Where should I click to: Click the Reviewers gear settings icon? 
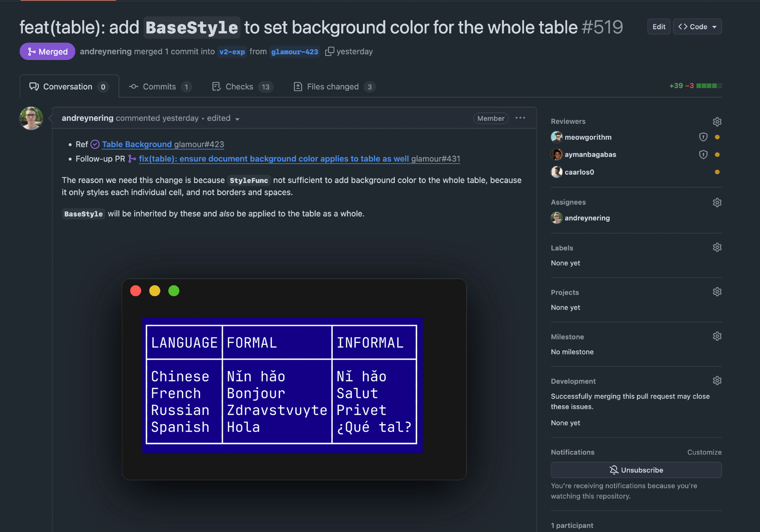pos(717,122)
